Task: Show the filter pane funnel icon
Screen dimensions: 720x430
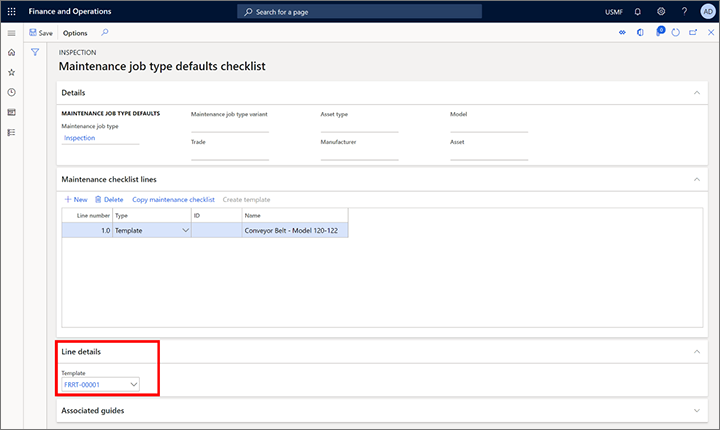Action: (35, 52)
